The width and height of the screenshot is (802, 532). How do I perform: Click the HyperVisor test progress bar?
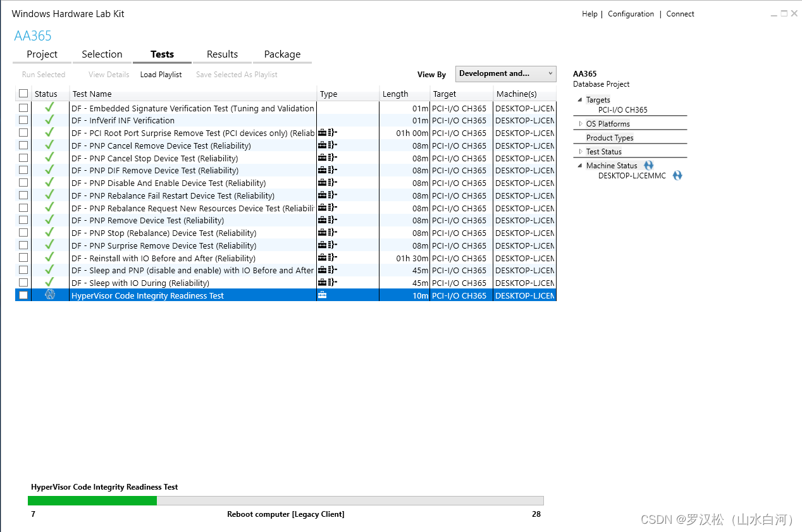coord(285,501)
